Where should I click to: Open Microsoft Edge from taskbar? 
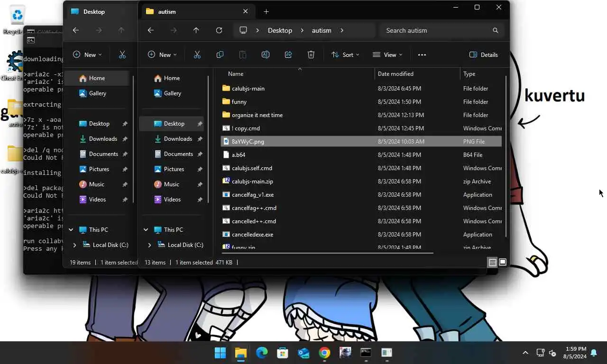pos(262,353)
